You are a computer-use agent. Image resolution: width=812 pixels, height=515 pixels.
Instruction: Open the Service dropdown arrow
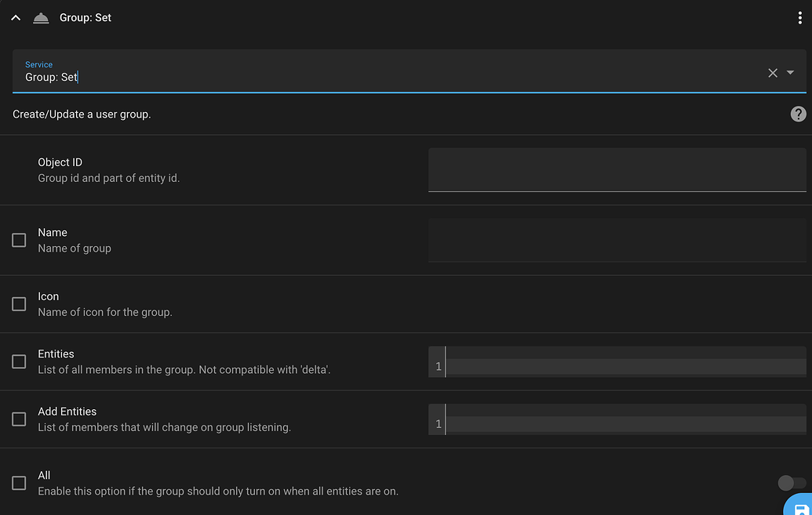click(x=790, y=72)
